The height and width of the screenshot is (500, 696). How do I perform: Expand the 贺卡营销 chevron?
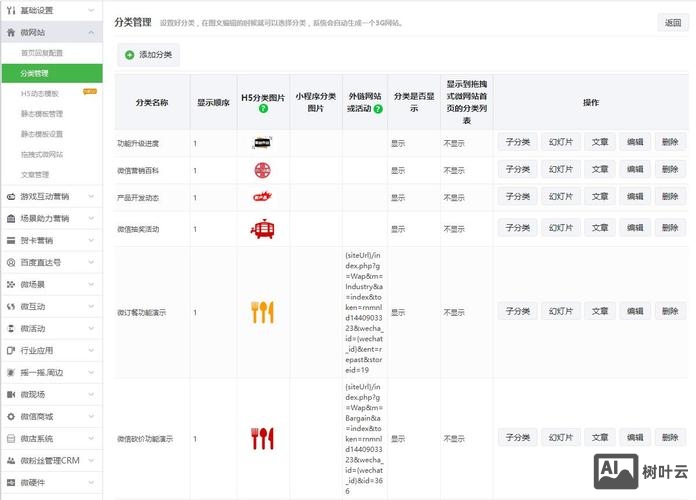point(91,240)
